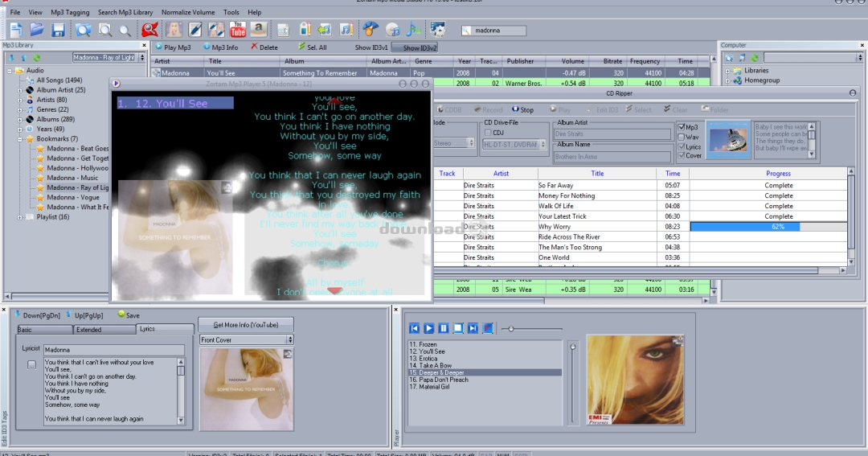Click the pause button in player panel
Screen dimensions: 868x456
(444, 329)
